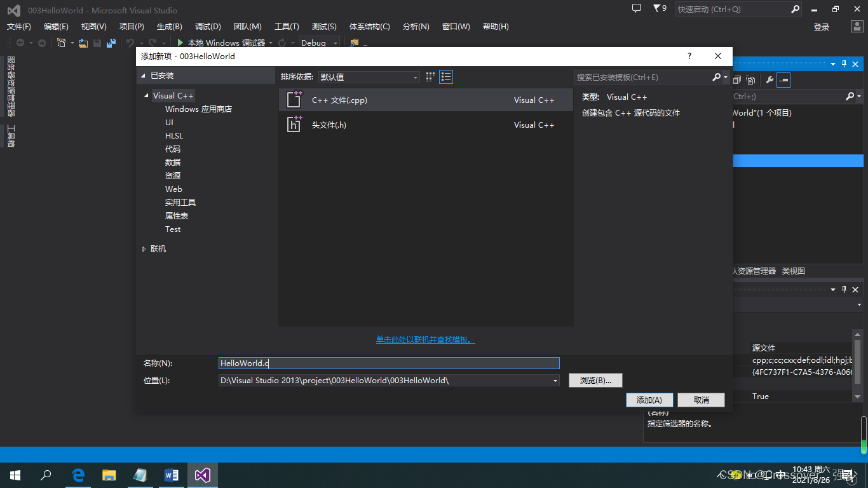This screenshot has width=868, height=488.
Task: Pin the Solution Explorer panel
Action: [x=844, y=64]
